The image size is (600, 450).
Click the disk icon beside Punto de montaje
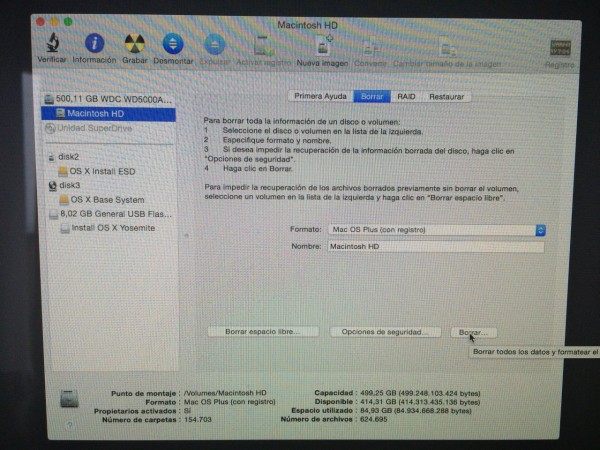click(x=69, y=399)
